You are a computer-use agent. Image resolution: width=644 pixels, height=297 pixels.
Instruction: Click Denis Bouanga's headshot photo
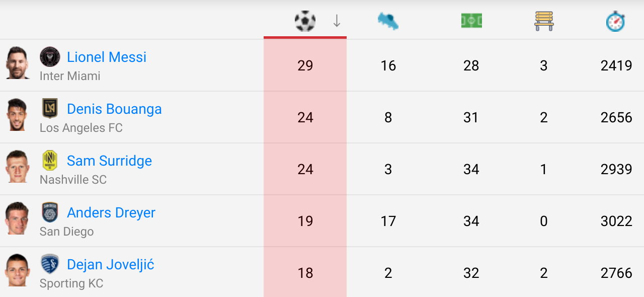pyautogui.click(x=18, y=115)
